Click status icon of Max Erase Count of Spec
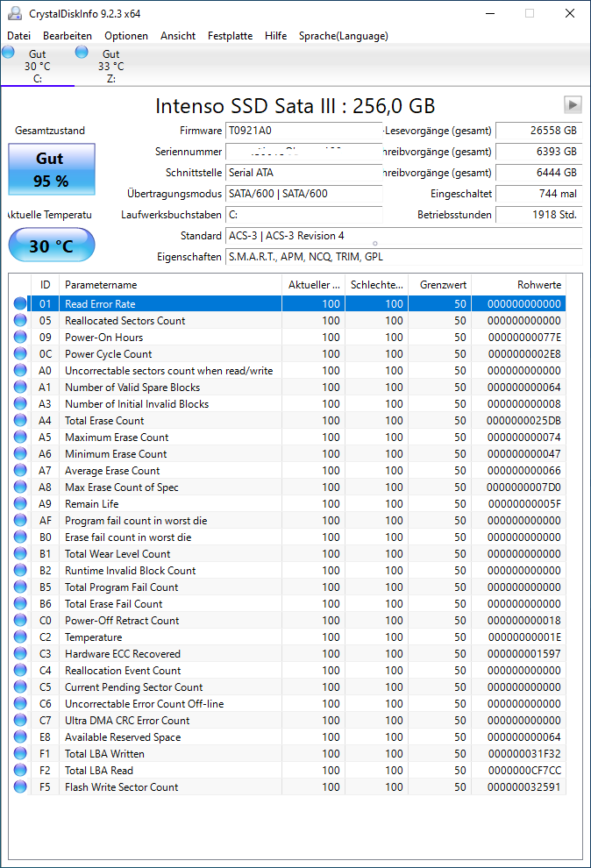This screenshot has width=591, height=868. click(20, 487)
